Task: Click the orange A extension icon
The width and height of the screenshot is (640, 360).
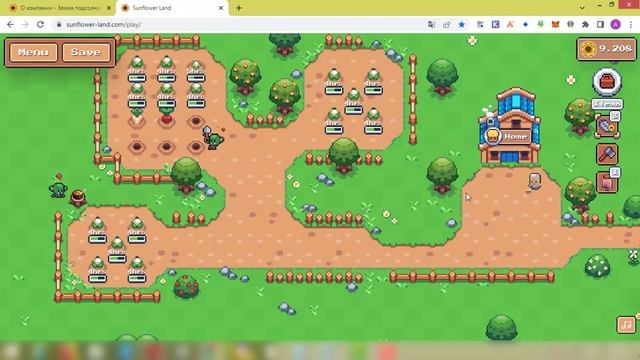Action: (x=510, y=24)
